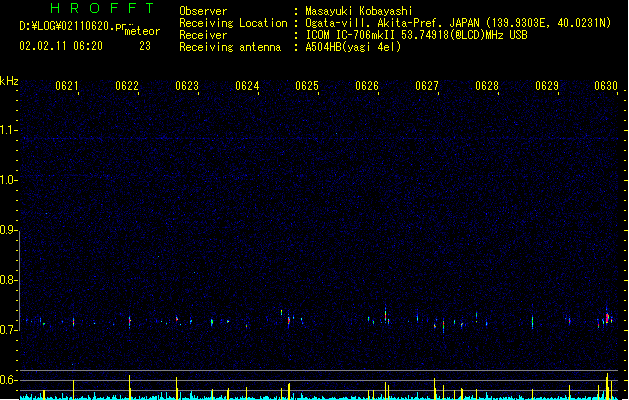
Task: Click the 0.9 kHz axis label
Action: (x=8, y=230)
